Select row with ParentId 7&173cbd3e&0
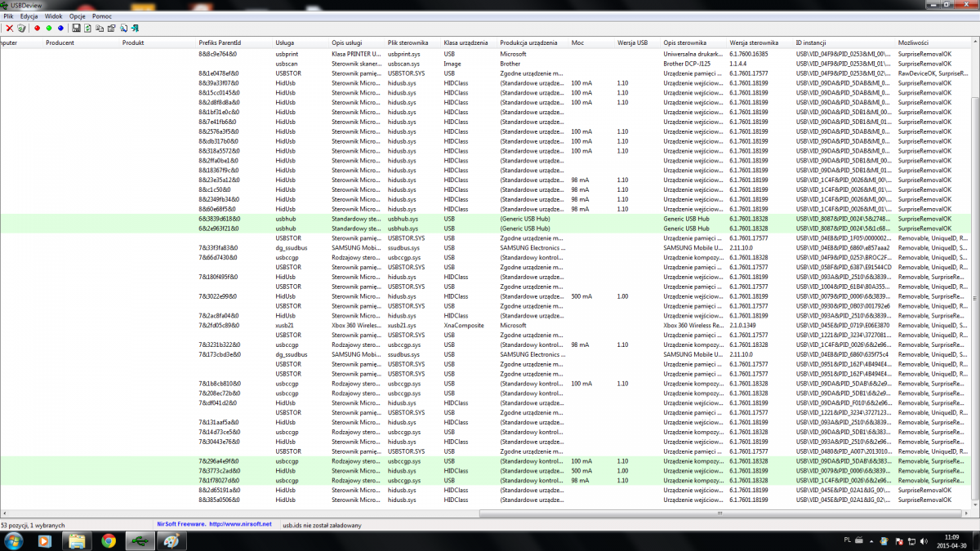 [486, 354]
